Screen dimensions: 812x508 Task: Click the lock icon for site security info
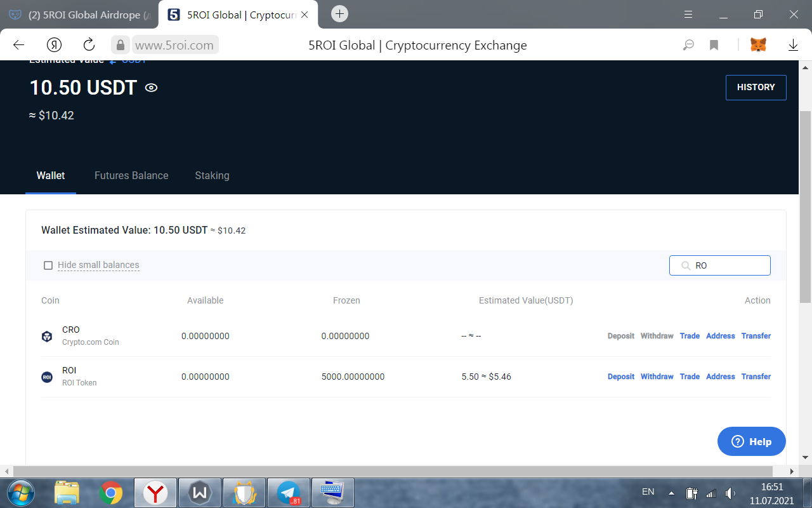pos(121,44)
